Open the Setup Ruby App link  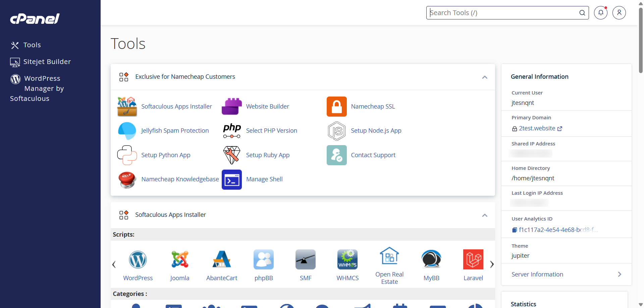[x=268, y=155]
